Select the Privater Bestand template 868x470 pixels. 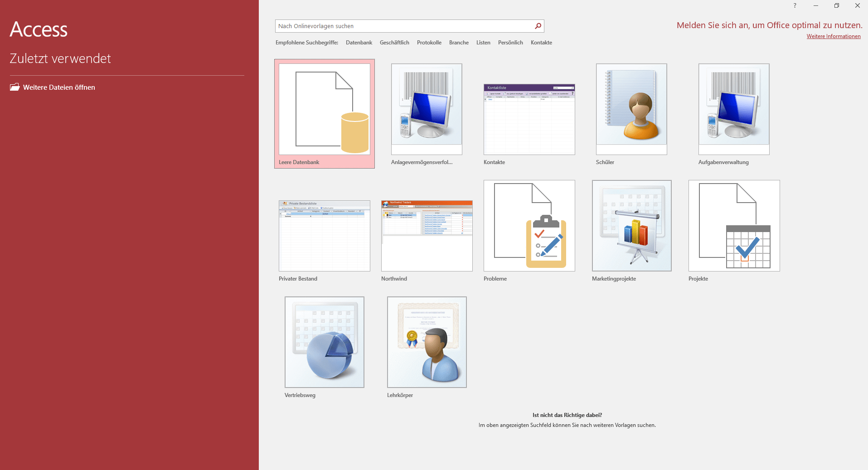[324, 235]
